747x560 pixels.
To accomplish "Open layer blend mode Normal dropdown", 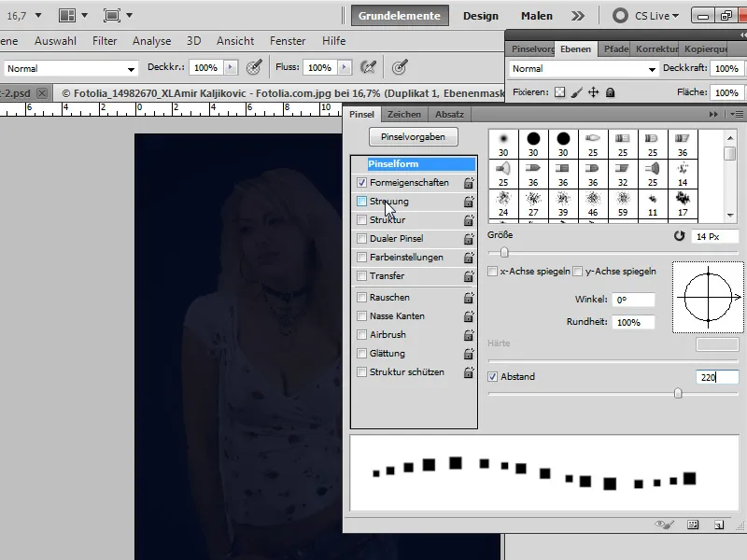I will [x=584, y=68].
